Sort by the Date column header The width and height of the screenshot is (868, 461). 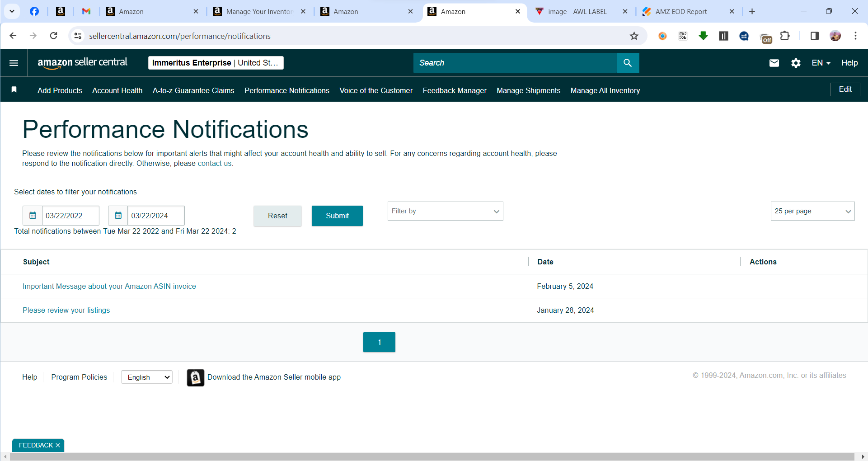[x=545, y=262]
